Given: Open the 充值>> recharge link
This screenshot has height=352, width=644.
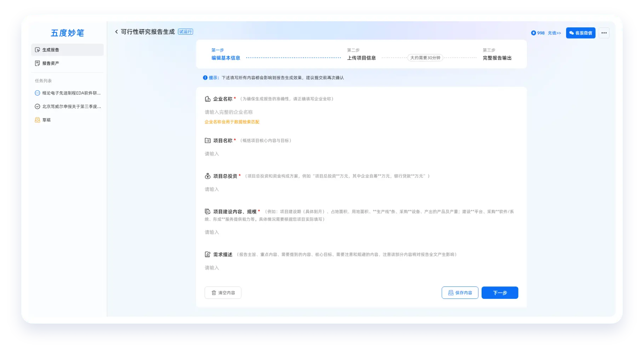Looking at the screenshot, I should click(554, 33).
